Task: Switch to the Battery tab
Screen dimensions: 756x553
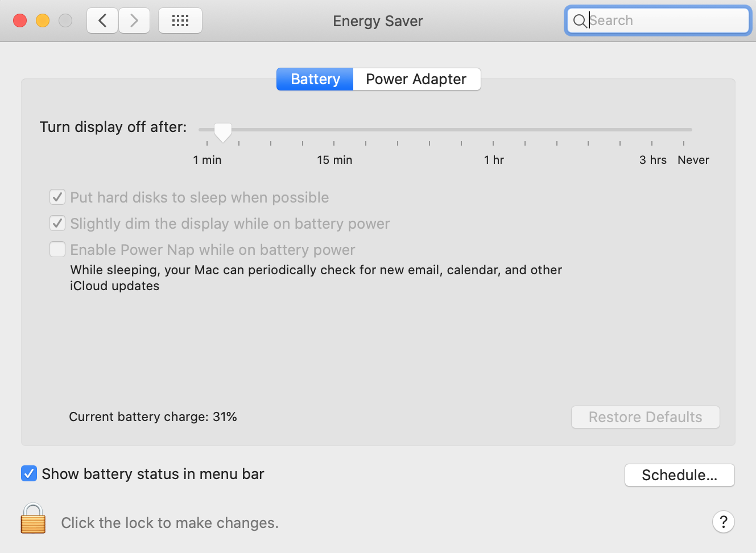Action: (315, 79)
